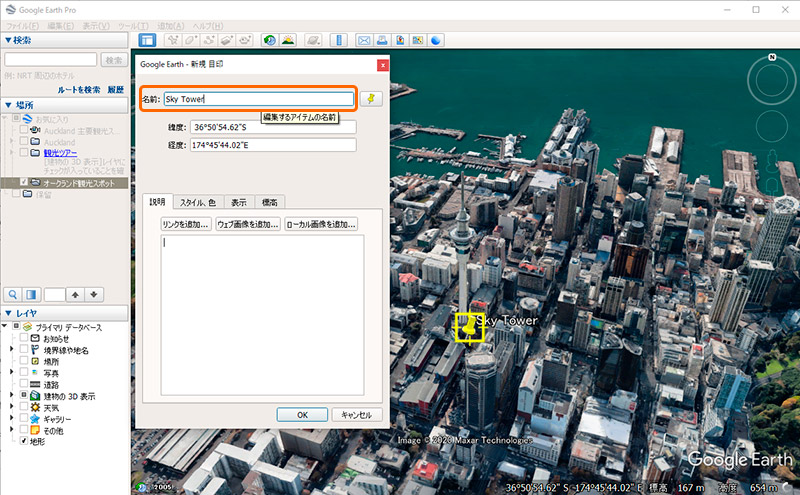Toggle the sidebar panel toolbar button

click(147, 40)
